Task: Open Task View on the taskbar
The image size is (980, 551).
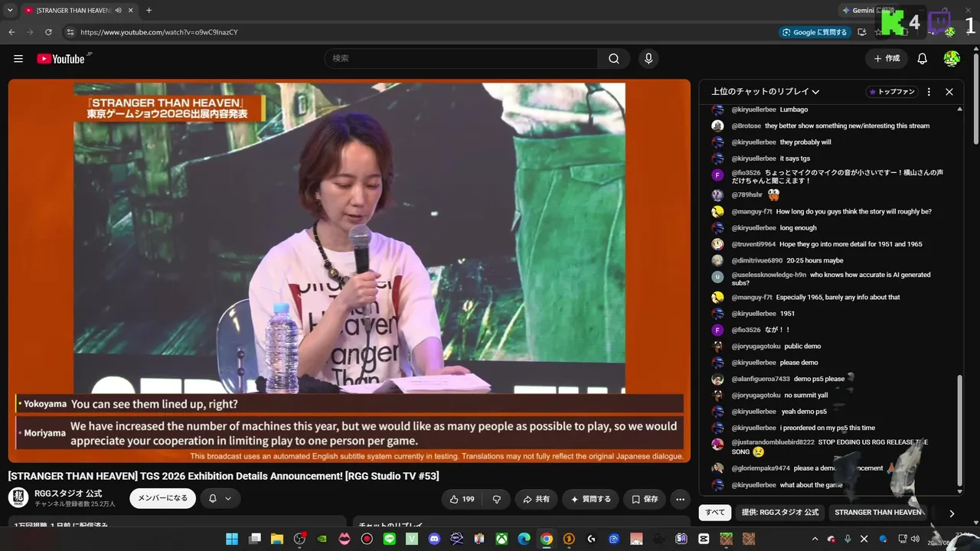Action: coord(255,539)
